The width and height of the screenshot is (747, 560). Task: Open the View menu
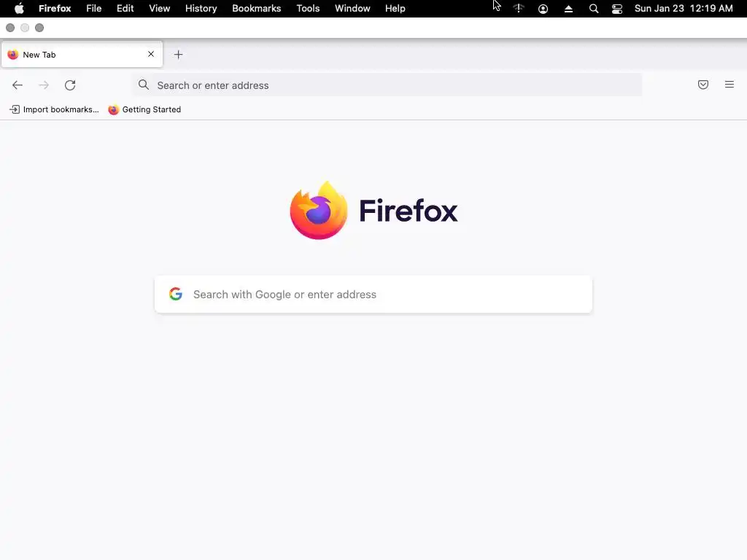tap(160, 8)
